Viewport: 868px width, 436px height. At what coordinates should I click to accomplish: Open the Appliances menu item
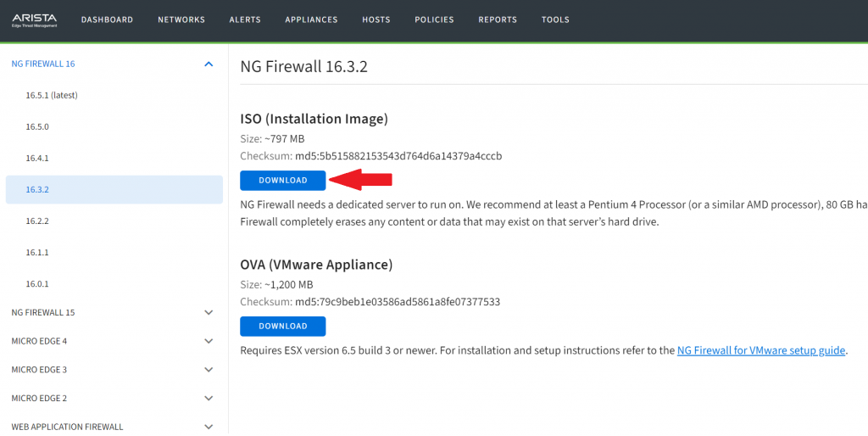tap(311, 20)
